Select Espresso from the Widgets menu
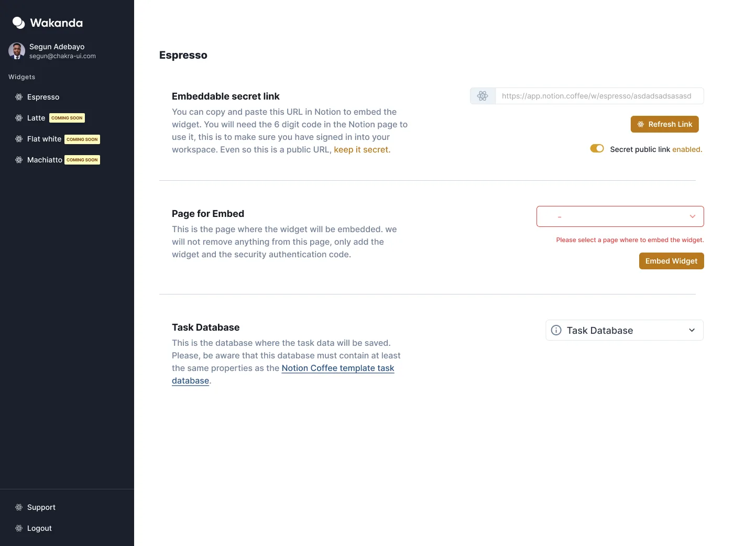 [43, 96]
